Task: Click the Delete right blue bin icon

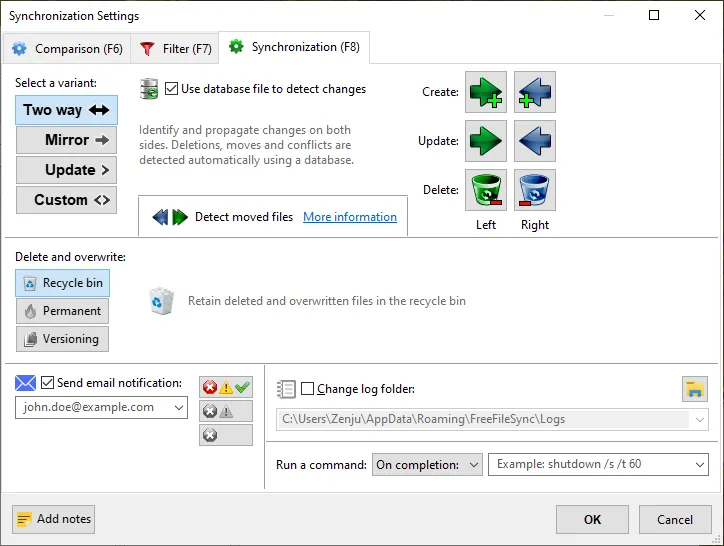Action: tap(535, 190)
